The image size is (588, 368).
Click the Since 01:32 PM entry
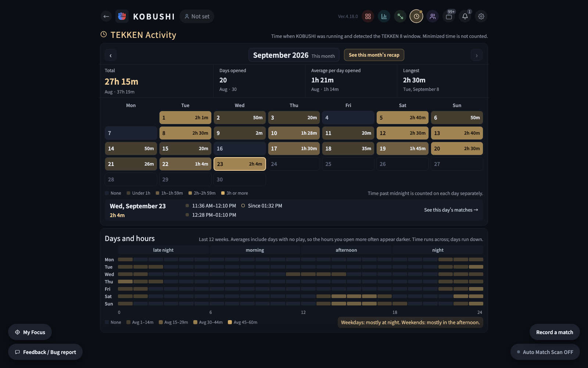(x=262, y=206)
